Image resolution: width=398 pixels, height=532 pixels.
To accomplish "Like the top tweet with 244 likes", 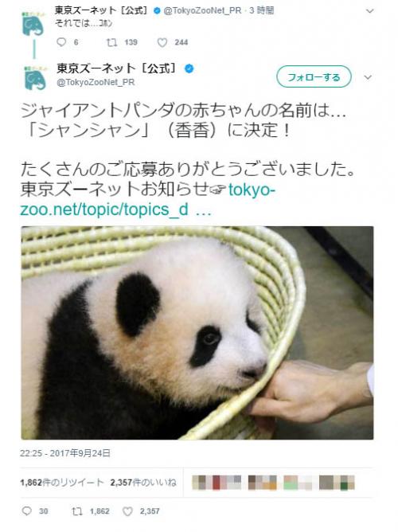I will pyautogui.click(x=162, y=42).
